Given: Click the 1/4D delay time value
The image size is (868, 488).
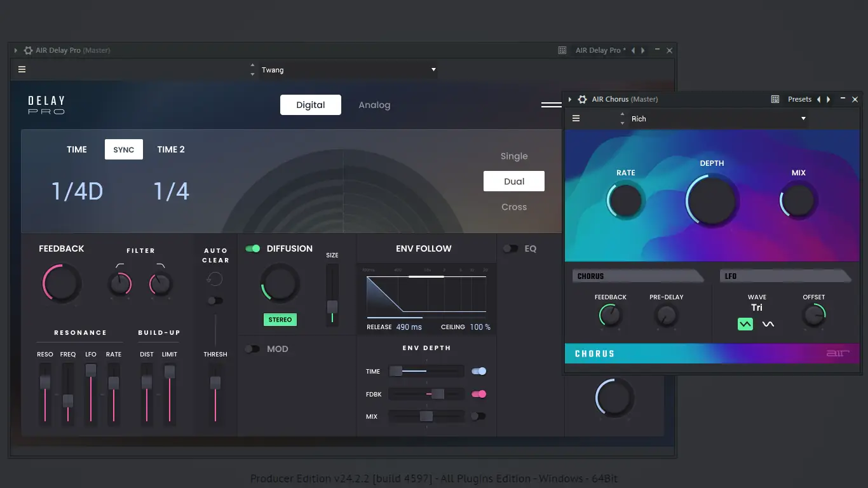Looking at the screenshot, I should point(77,191).
